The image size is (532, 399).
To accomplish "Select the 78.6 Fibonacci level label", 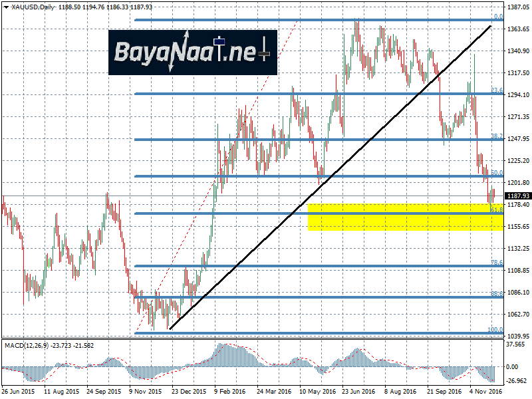I will point(496,263).
